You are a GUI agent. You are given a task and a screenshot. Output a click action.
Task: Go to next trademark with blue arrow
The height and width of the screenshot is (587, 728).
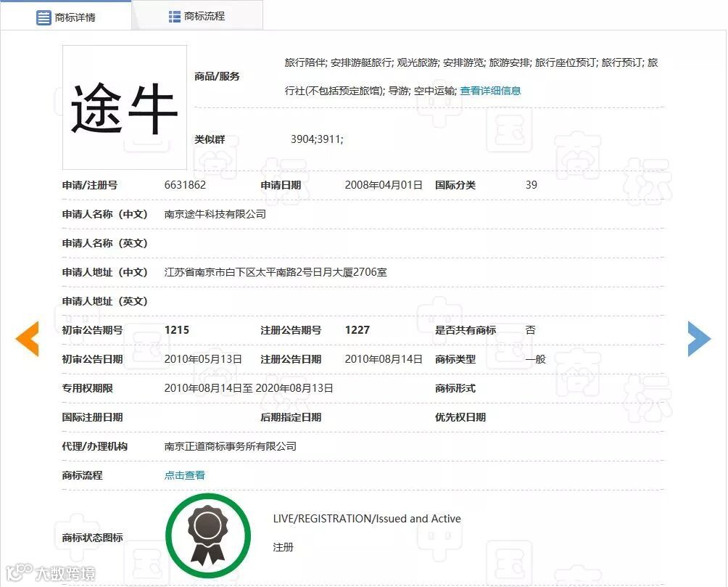(x=699, y=339)
